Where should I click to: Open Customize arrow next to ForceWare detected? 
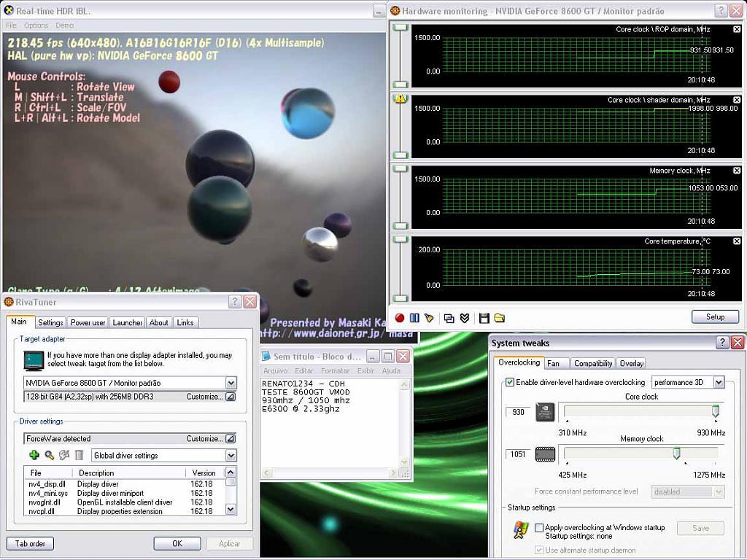(x=231, y=438)
